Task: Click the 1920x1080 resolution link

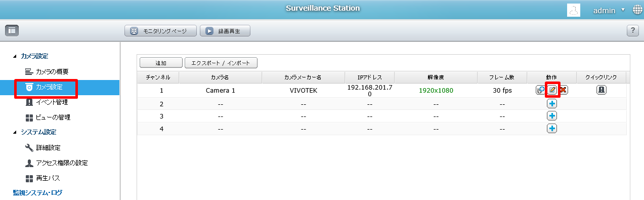Action: click(436, 91)
